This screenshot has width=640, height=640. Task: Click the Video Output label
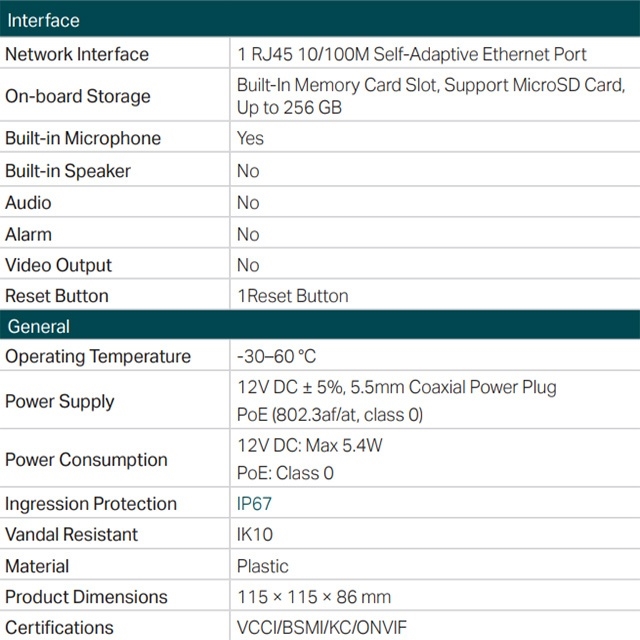coord(59,265)
